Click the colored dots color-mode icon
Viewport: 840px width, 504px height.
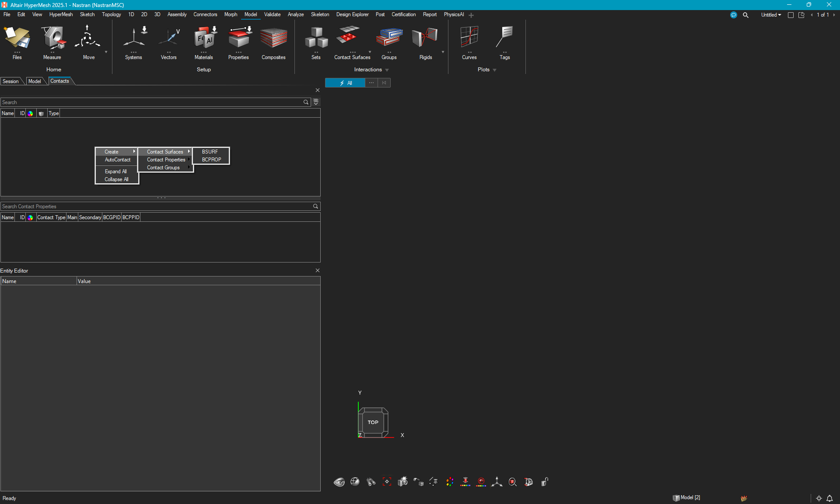(450, 482)
